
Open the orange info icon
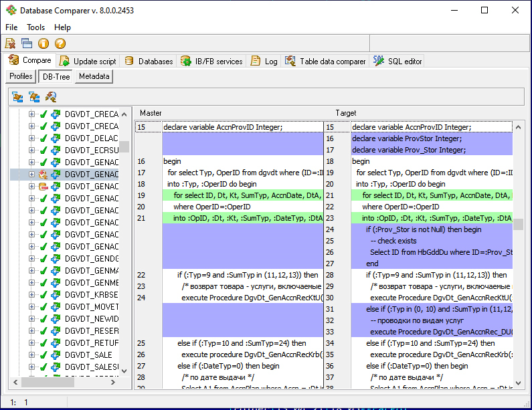43,43
